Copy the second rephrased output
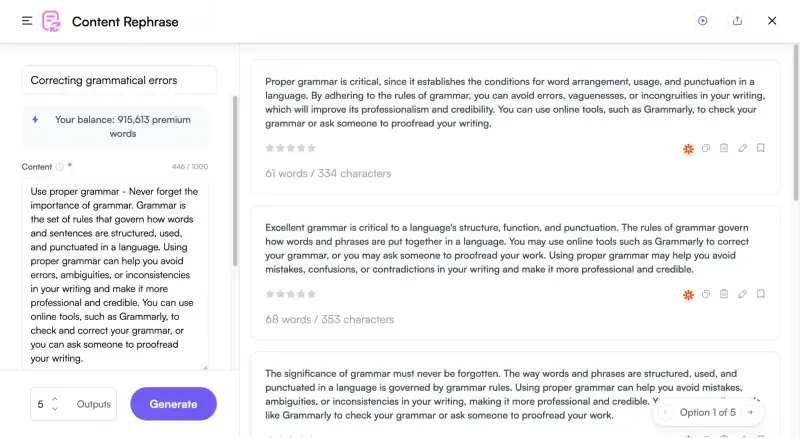Image resolution: width=800 pixels, height=439 pixels. coord(706,294)
